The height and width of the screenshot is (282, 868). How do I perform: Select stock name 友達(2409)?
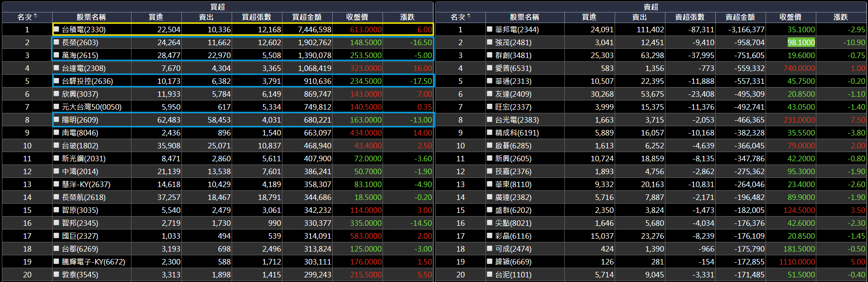513,94
